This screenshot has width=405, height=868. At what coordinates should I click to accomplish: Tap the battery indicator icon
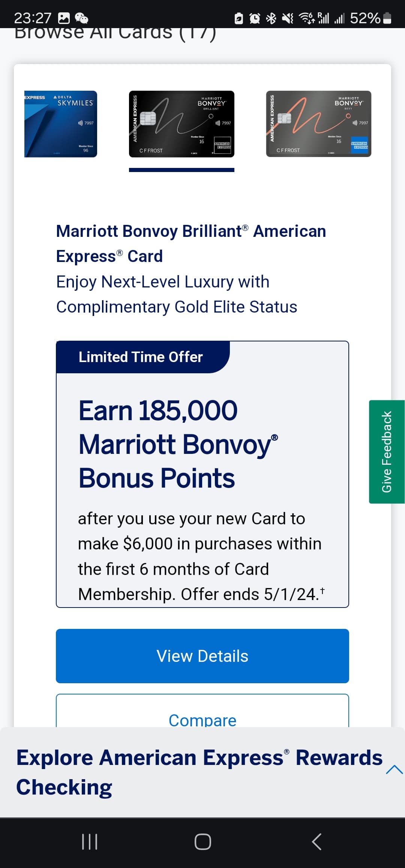click(388, 18)
